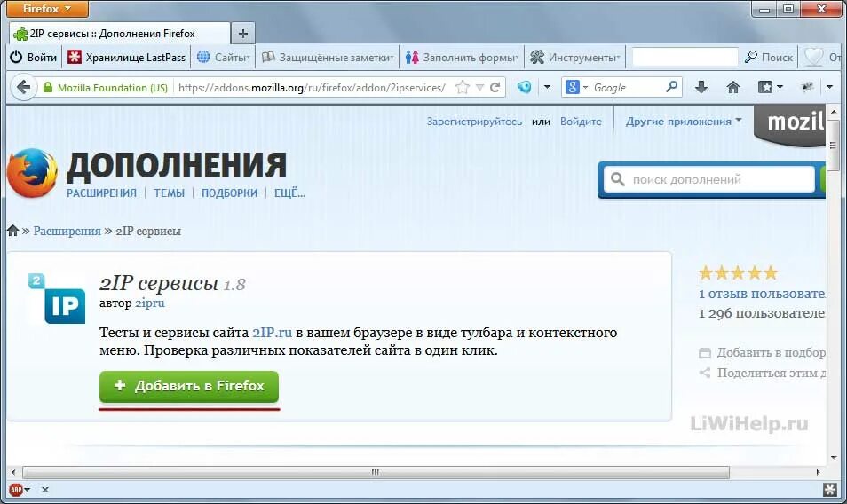
Task: Follow the 2IP.ru link in description
Action: pyautogui.click(x=273, y=333)
